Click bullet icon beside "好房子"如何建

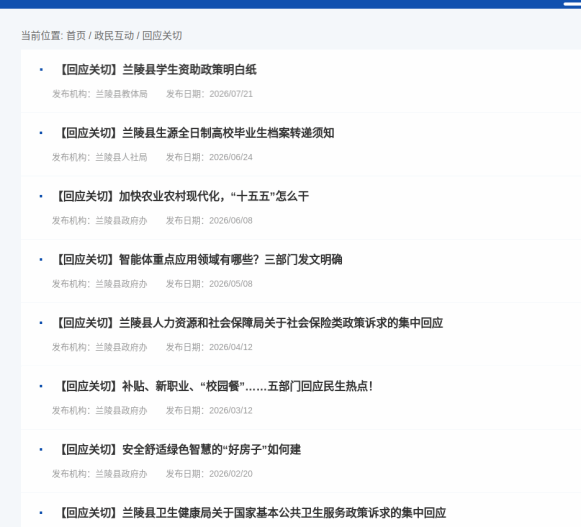41,449
